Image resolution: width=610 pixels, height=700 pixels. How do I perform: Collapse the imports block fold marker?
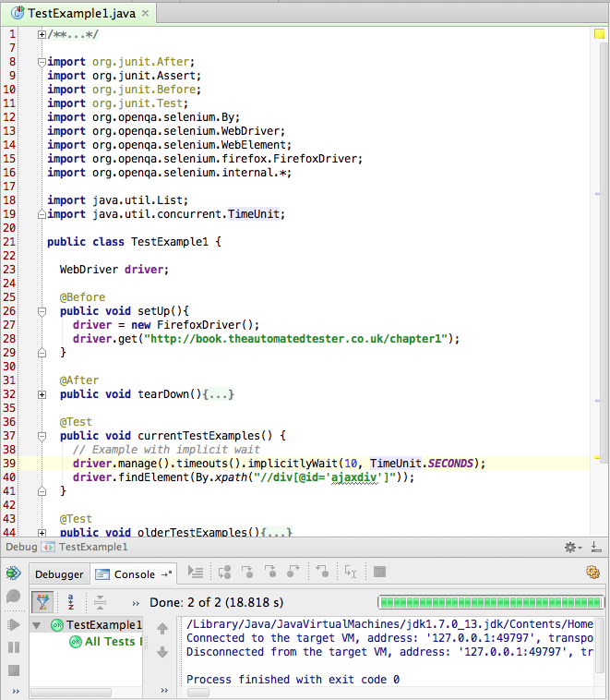point(42,62)
